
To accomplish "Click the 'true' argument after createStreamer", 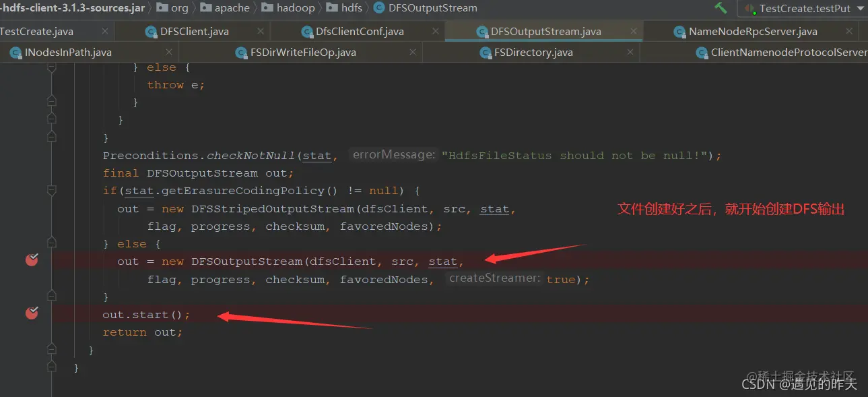I will tap(561, 279).
